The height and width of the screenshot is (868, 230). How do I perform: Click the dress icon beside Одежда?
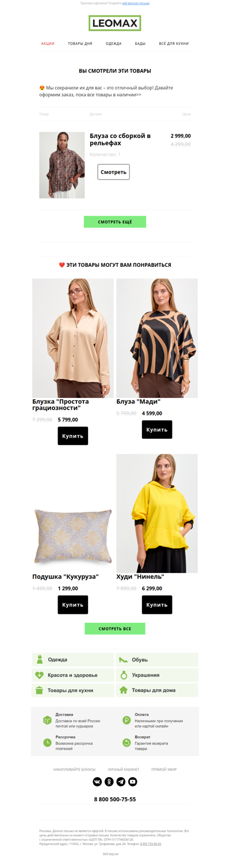coord(40,659)
